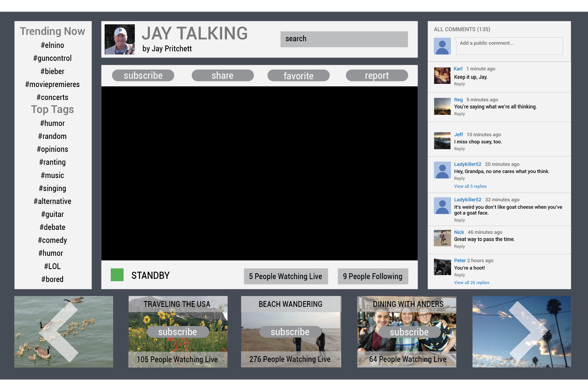Subscribe to Beach Wandering stream
This screenshot has width=588, height=391.
coord(290,332)
